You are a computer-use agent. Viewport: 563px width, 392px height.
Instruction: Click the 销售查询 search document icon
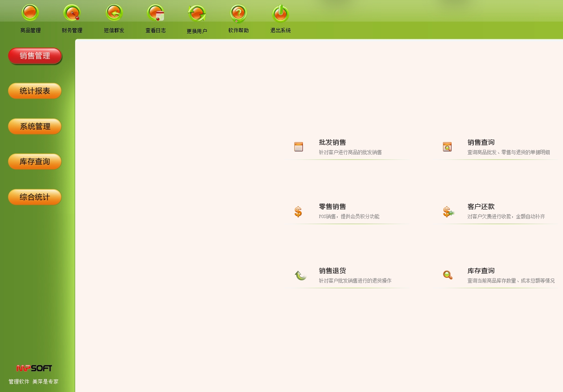447,147
